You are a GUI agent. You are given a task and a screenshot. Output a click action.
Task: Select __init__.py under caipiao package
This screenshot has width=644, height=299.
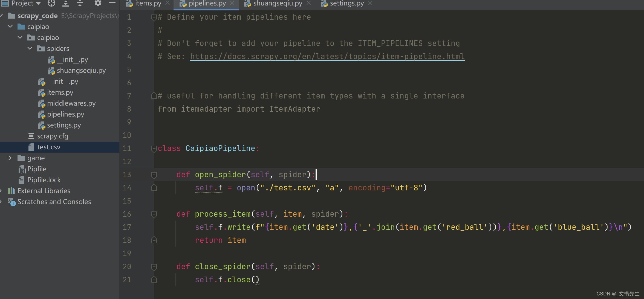coord(62,82)
